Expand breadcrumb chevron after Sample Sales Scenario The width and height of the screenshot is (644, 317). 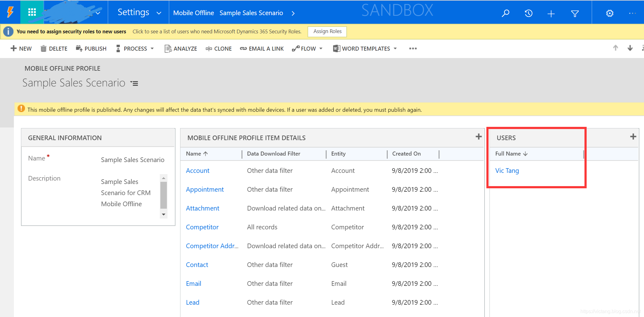293,13
